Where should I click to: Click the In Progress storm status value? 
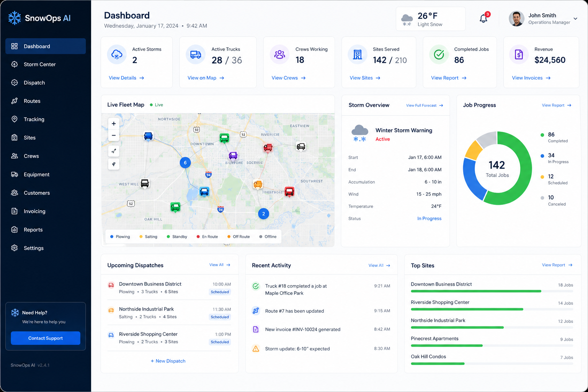pyautogui.click(x=429, y=219)
